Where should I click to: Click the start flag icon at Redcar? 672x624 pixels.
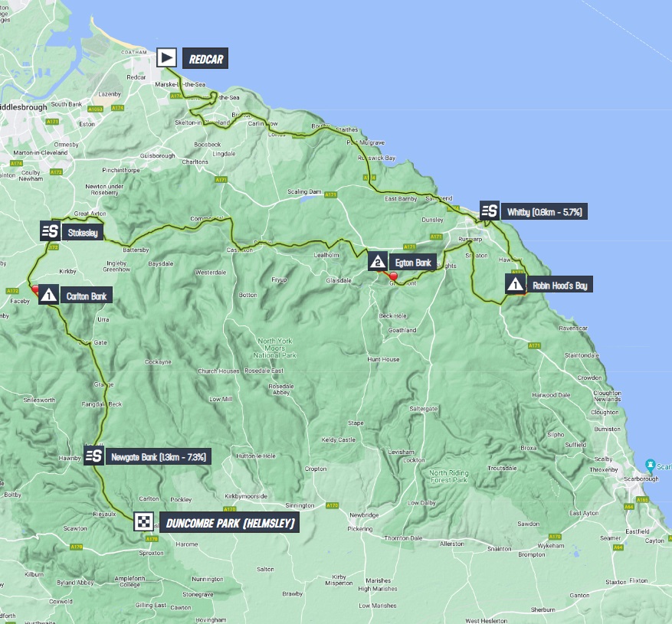coord(167,57)
